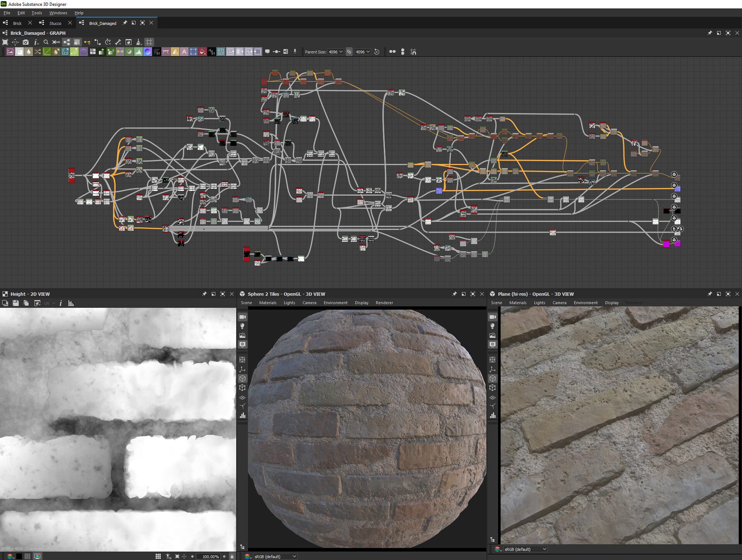The image size is (742, 560).
Task: Click the camera screenshot icon in graph toolbar
Action: tap(26, 42)
